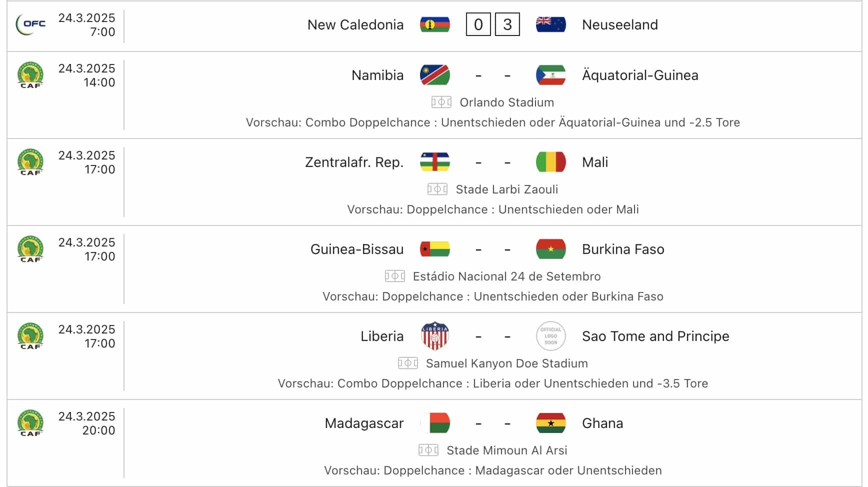This screenshot has width=868, height=487.
Task: Select Neuseeland score box showing 3
Action: coord(507,24)
